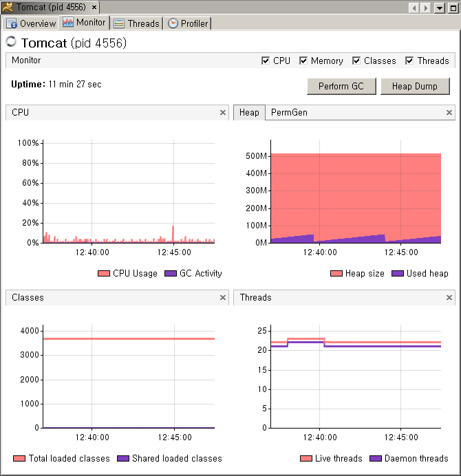Click the Uptime value text
The height and width of the screenshot is (476, 461).
(75, 84)
